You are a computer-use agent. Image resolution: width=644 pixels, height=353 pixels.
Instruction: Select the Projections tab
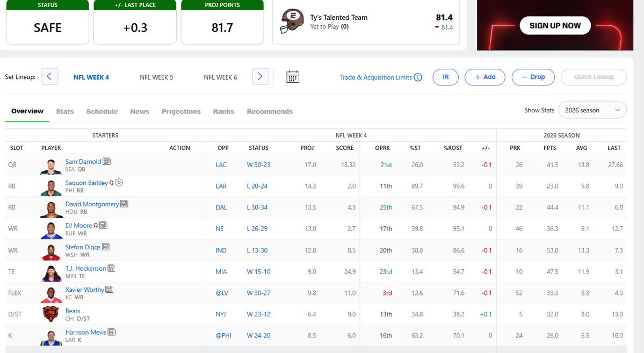coord(181,111)
